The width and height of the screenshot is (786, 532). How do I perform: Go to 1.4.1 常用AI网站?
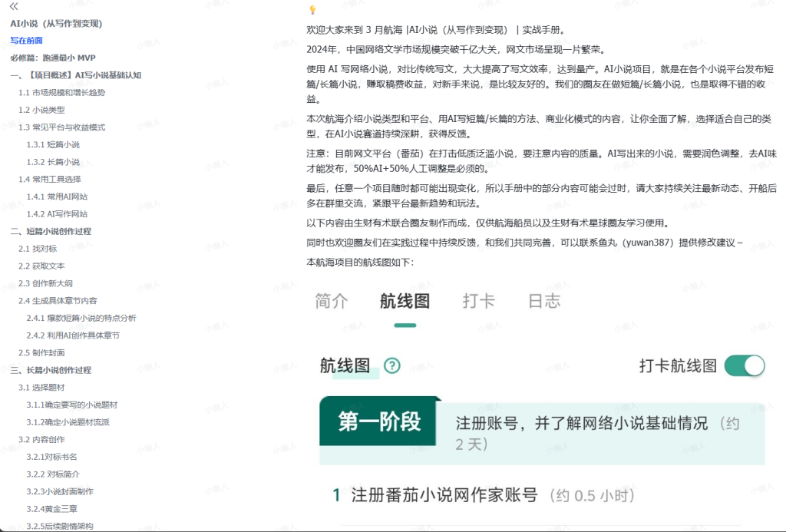click(x=57, y=197)
